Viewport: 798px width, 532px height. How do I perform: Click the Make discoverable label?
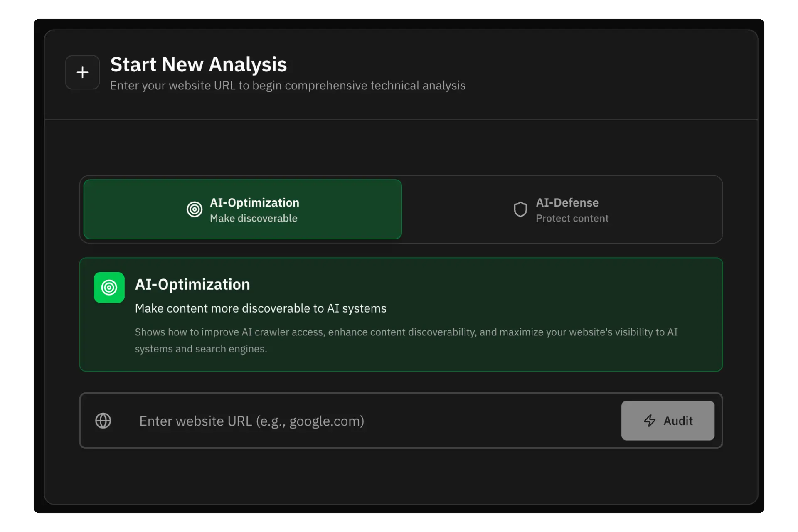pos(254,218)
